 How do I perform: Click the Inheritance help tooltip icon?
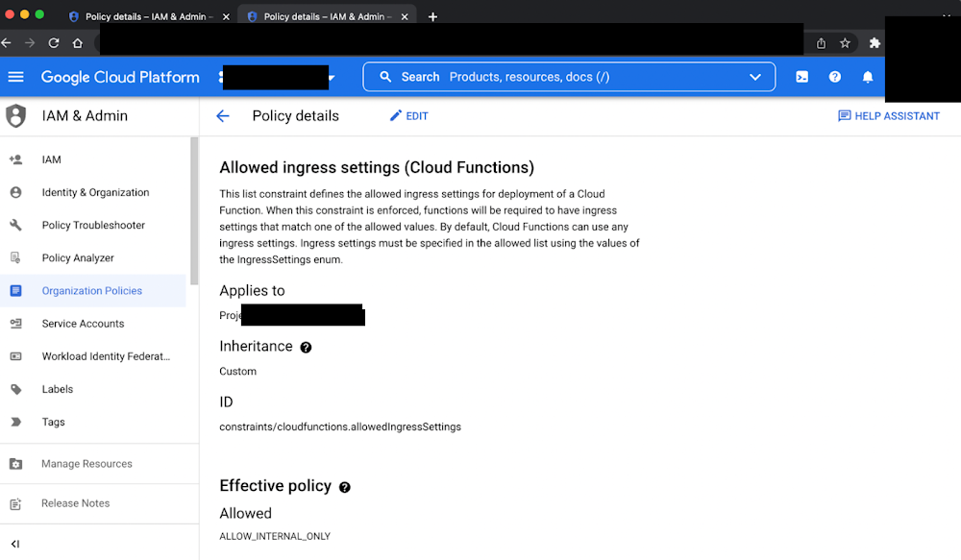pyautogui.click(x=306, y=348)
